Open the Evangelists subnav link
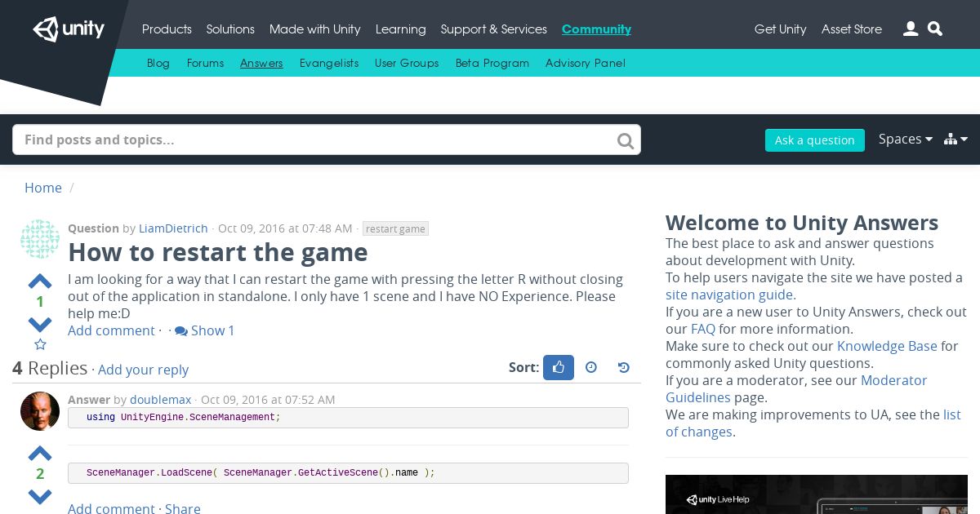 [x=329, y=63]
